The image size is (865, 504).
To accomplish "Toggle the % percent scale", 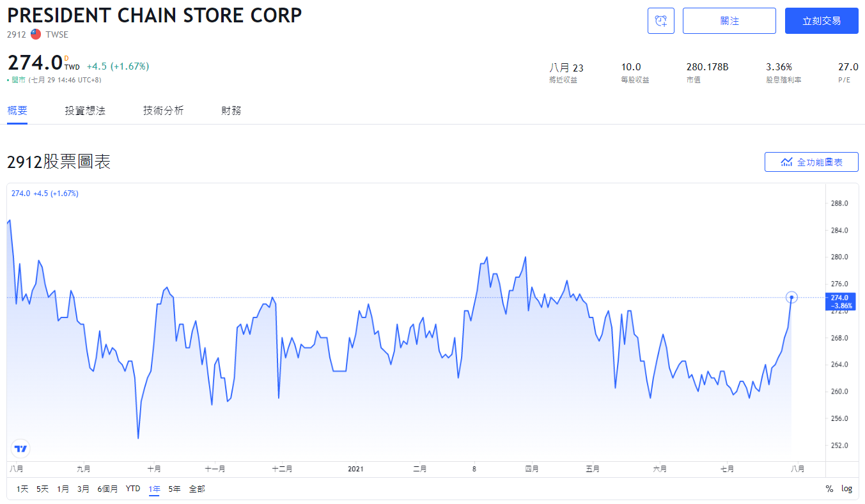I will [829, 489].
